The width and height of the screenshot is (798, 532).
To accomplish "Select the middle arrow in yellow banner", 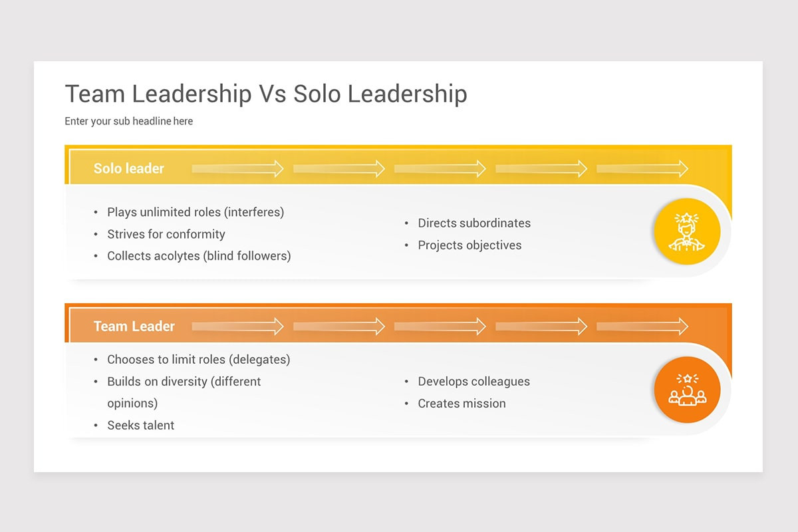I will point(440,169).
